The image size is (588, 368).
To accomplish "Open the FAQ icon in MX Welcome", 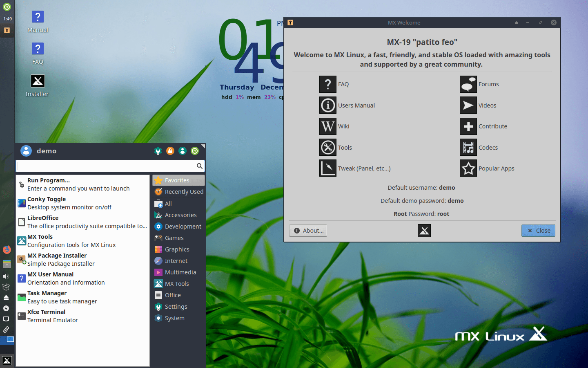I will [328, 84].
